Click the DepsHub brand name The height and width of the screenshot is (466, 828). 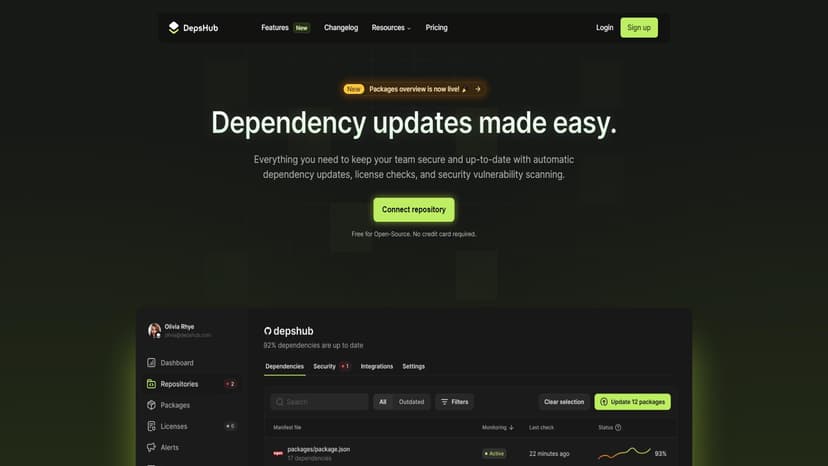point(201,28)
